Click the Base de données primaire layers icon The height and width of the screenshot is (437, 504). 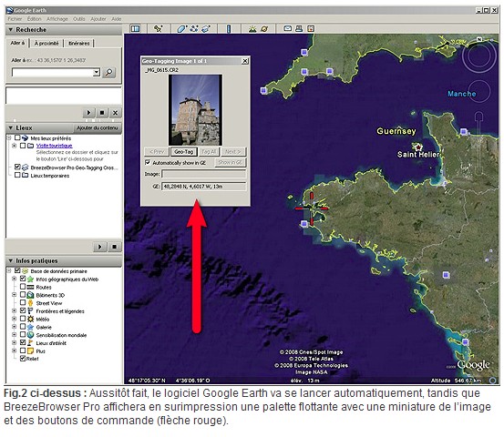pos(26,271)
